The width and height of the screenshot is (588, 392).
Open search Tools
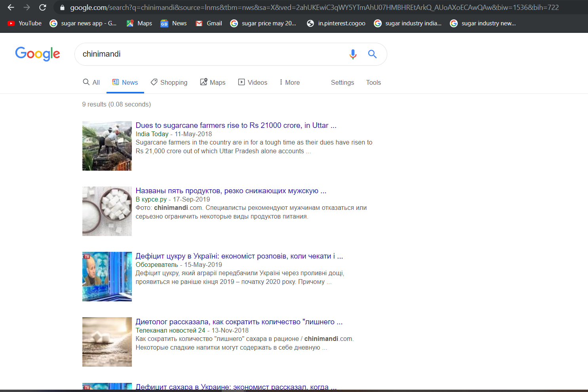click(373, 82)
